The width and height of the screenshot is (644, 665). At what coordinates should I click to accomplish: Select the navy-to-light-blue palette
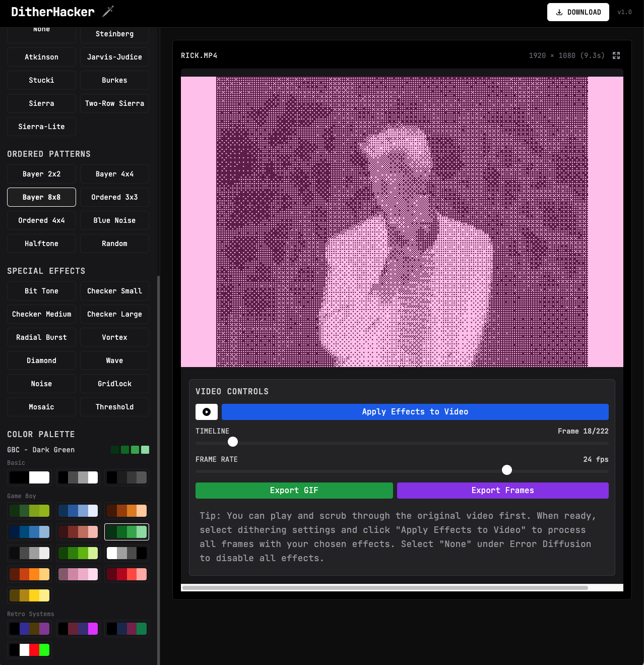[29, 532]
